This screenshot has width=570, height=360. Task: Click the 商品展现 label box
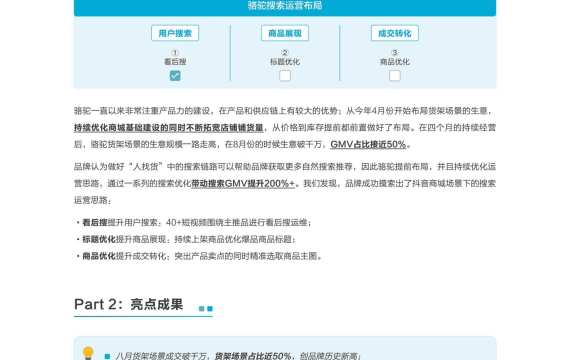[285, 33]
